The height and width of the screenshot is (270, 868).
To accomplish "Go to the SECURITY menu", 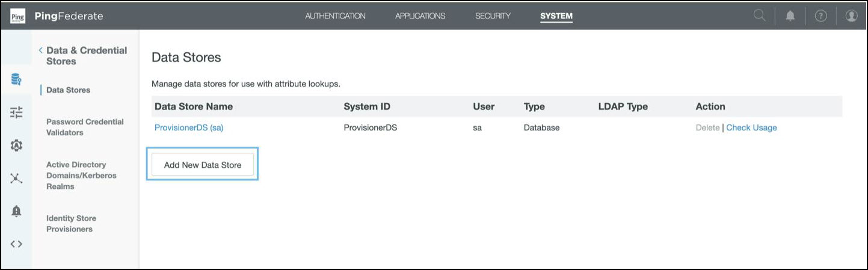I will 493,16.
